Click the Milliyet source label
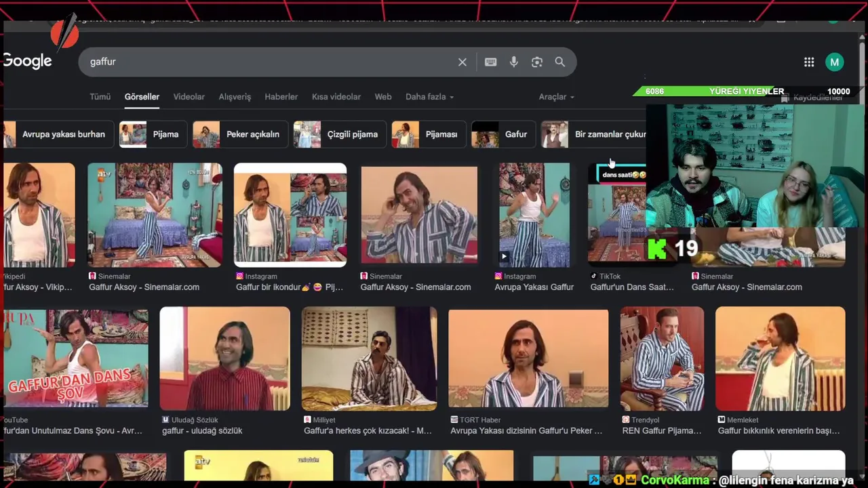The image size is (868, 488). pos(319,420)
